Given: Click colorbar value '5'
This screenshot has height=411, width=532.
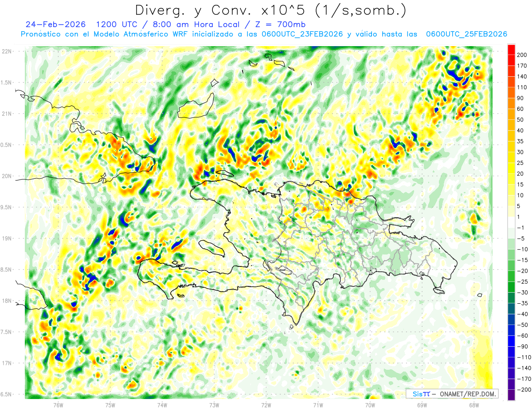Looking at the screenshot, I should click(519, 206).
